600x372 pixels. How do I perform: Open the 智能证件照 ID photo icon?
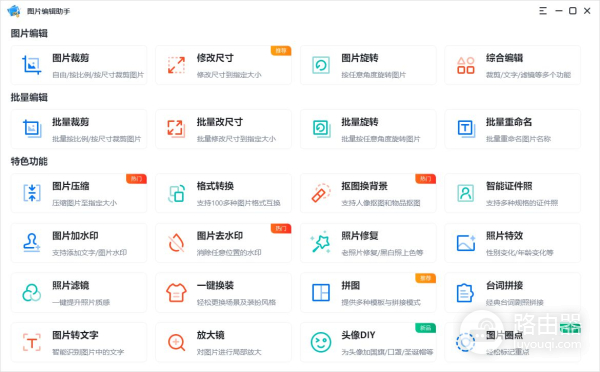pos(466,193)
